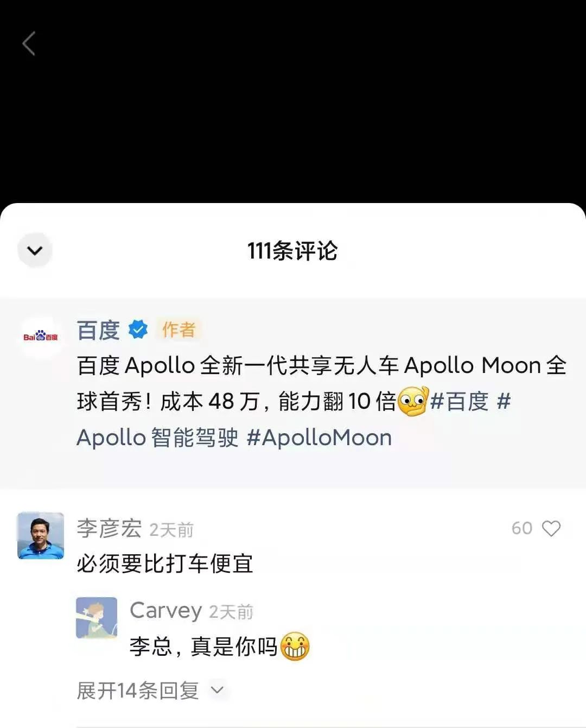The width and height of the screenshot is (586, 728).
Task: Expand the 14 hidden replies
Action: (138, 691)
